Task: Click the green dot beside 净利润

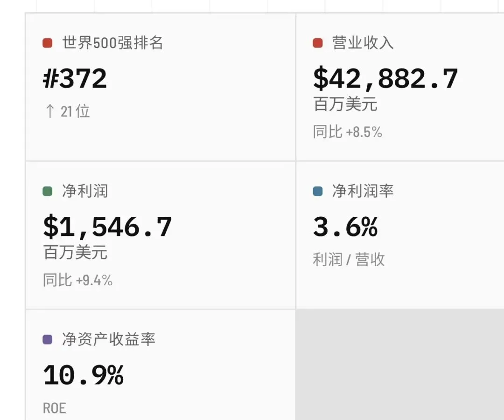Action: pyautogui.click(x=48, y=192)
